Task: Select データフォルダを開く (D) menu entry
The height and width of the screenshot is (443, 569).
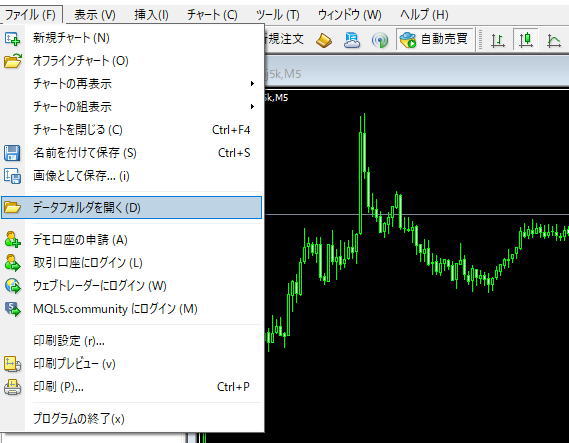Action: coord(131,208)
